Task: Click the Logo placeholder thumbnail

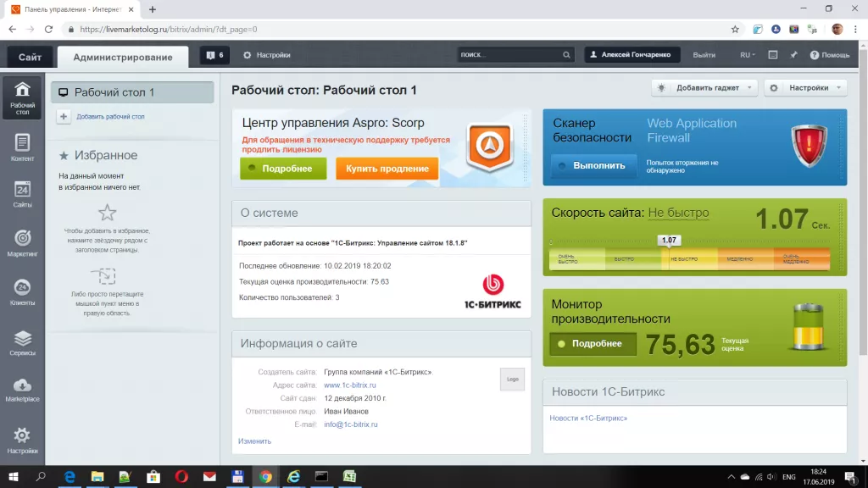Action: (512, 379)
